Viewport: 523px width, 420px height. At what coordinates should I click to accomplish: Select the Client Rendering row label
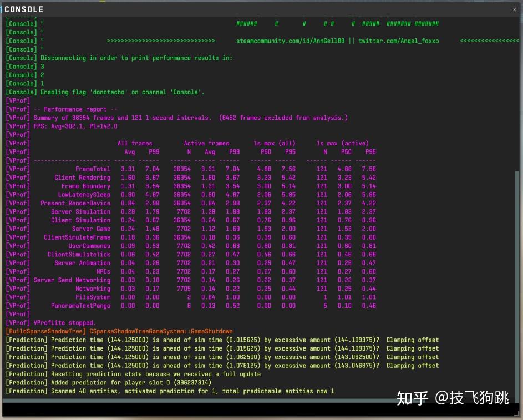pos(83,178)
